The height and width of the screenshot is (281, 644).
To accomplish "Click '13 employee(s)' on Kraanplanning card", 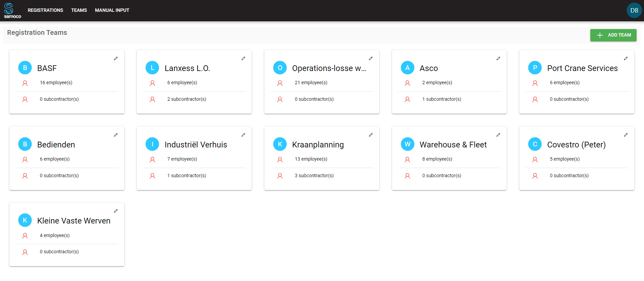I will point(311,159).
